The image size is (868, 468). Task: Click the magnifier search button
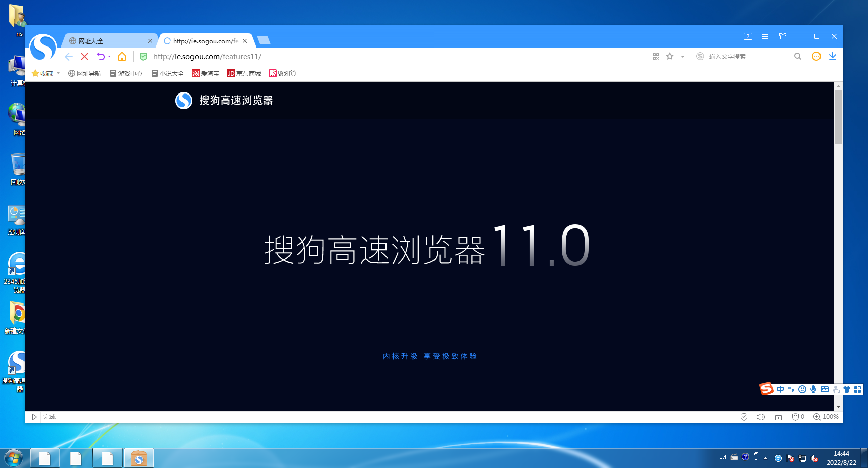(x=798, y=57)
